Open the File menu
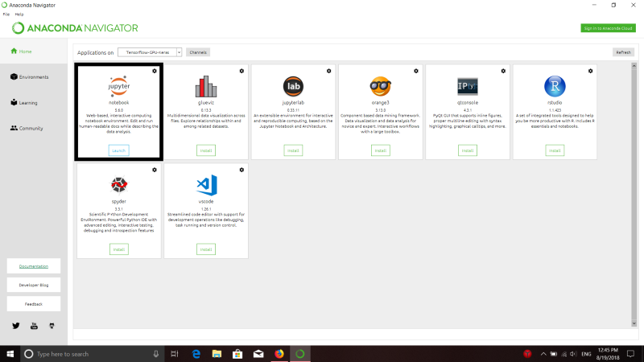Viewport: 644px width, 362px height. click(x=6, y=14)
